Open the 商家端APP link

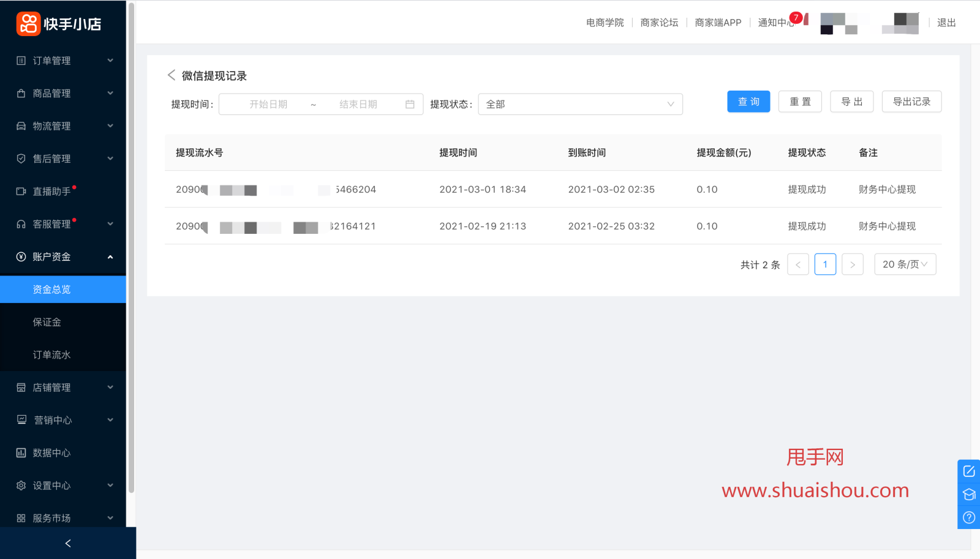[718, 23]
